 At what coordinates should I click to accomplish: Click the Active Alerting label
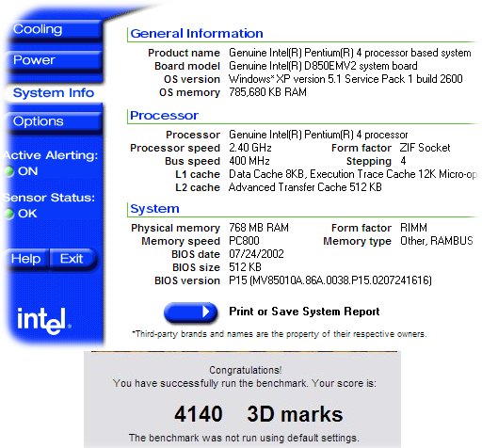51,155
